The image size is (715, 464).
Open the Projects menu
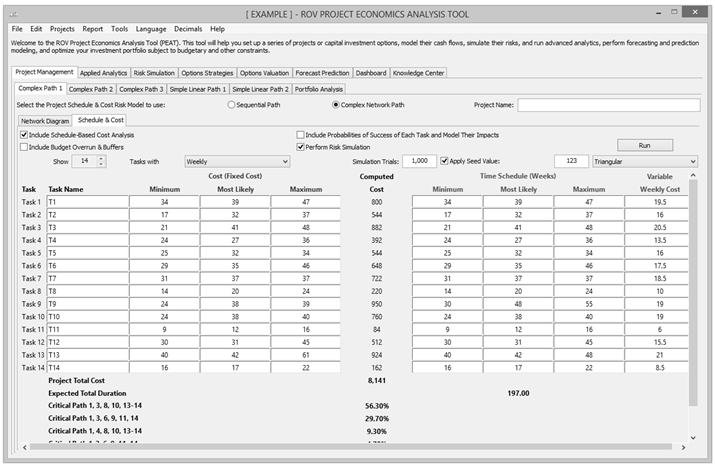62,29
